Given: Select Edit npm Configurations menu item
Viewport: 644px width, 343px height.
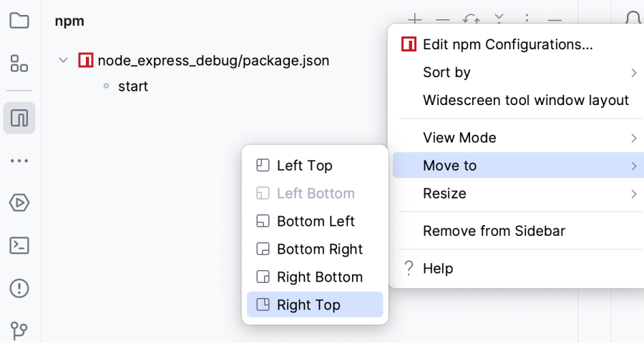Looking at the screenshot, I should (507, 44).
